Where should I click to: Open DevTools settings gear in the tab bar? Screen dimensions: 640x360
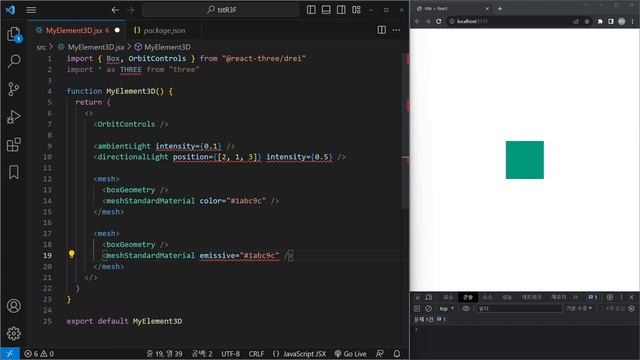pos(609,297)
